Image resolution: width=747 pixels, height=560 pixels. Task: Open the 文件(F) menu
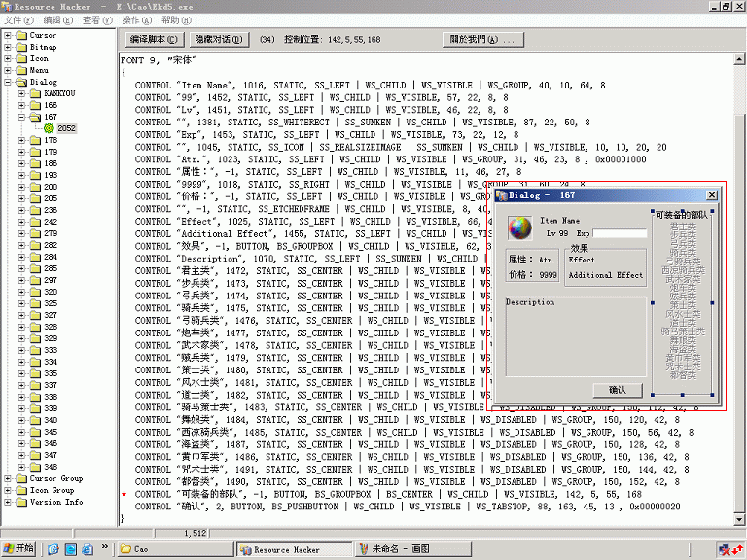pyautogui.click(x=18, y=19)
